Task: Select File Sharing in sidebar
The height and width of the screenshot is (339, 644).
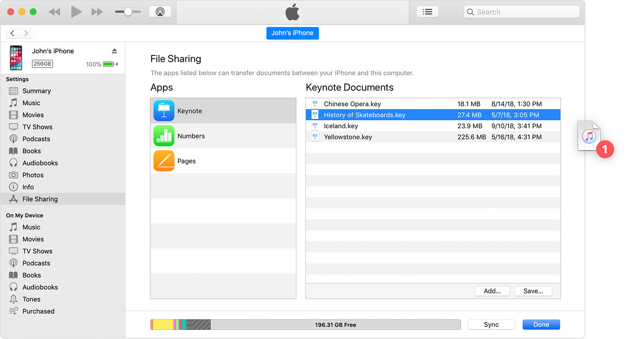Action: (63, 199)
